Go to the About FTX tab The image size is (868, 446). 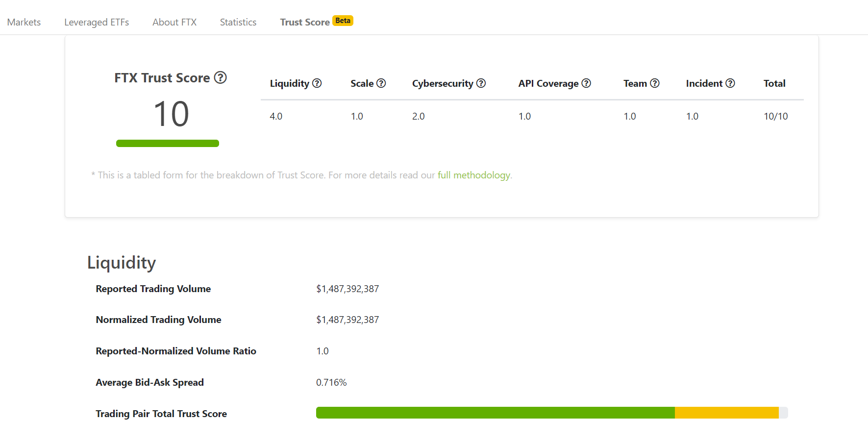click(174, 22)
